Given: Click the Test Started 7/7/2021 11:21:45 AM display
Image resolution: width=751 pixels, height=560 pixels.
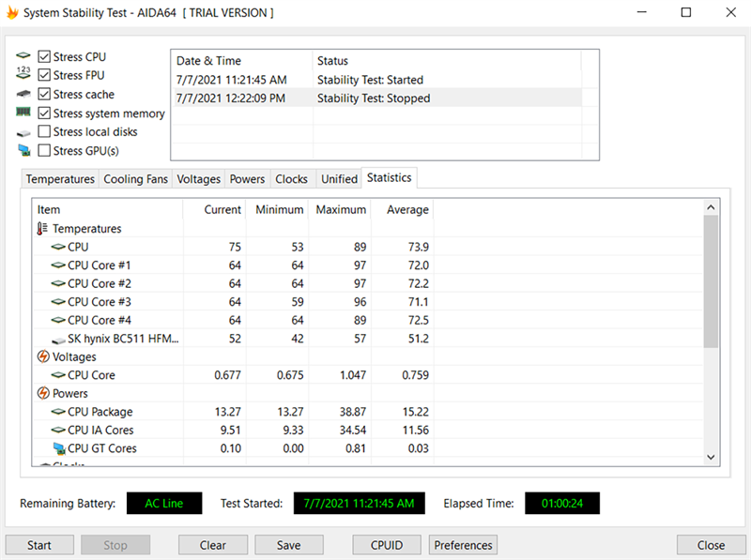Looking at the screenshot, I should (360, 503).
